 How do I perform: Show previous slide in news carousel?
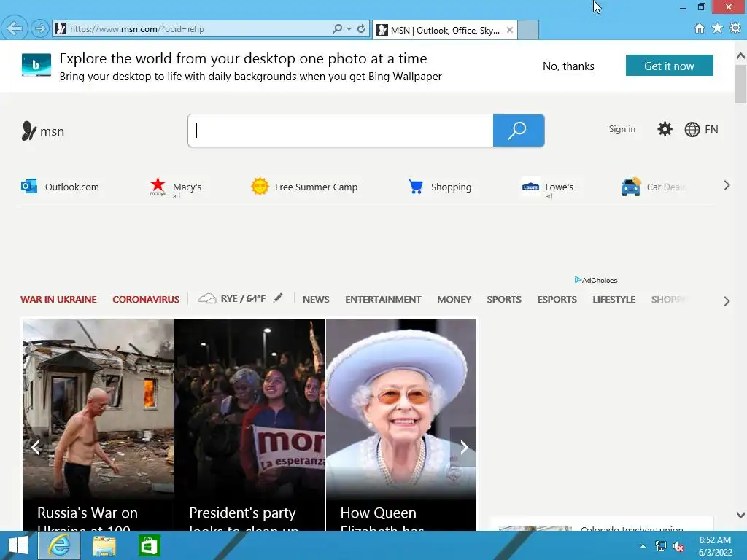tap(35, 447)
